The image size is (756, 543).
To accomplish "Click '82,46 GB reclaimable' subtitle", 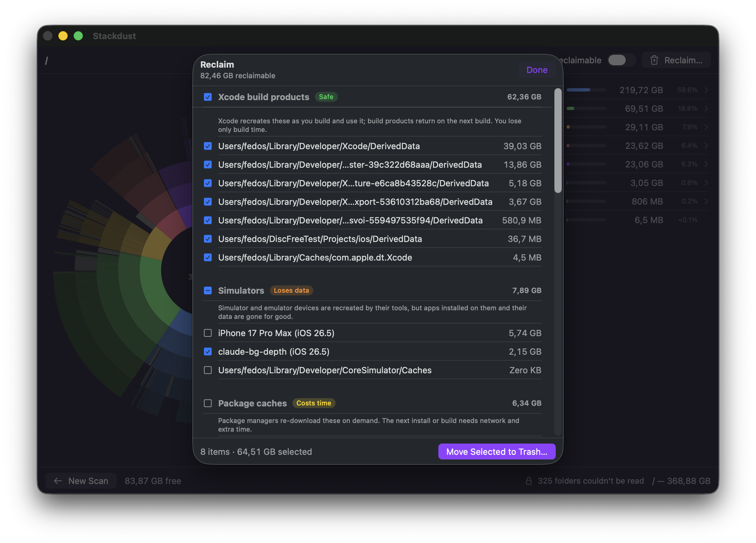I will pos(238,76).
